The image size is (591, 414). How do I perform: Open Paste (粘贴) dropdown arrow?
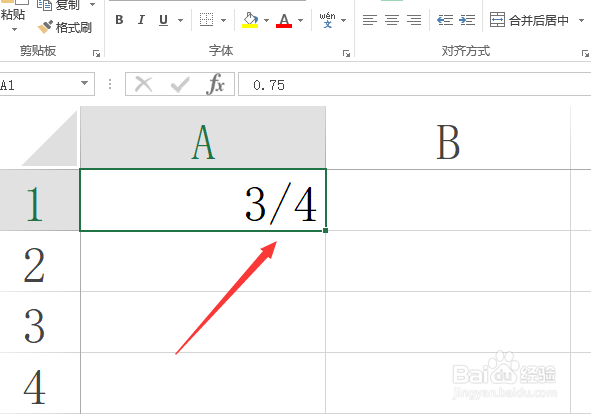(14, 29)
